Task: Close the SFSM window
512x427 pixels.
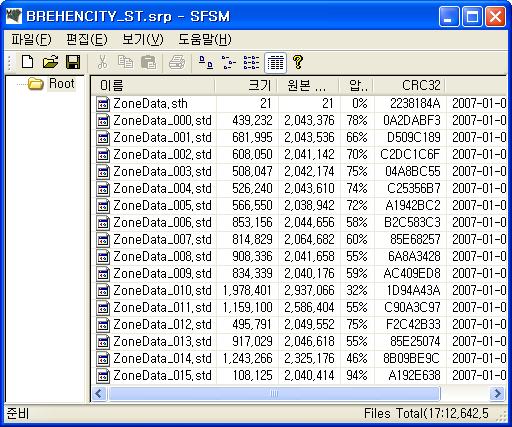Action: click(x=495, y=16)
